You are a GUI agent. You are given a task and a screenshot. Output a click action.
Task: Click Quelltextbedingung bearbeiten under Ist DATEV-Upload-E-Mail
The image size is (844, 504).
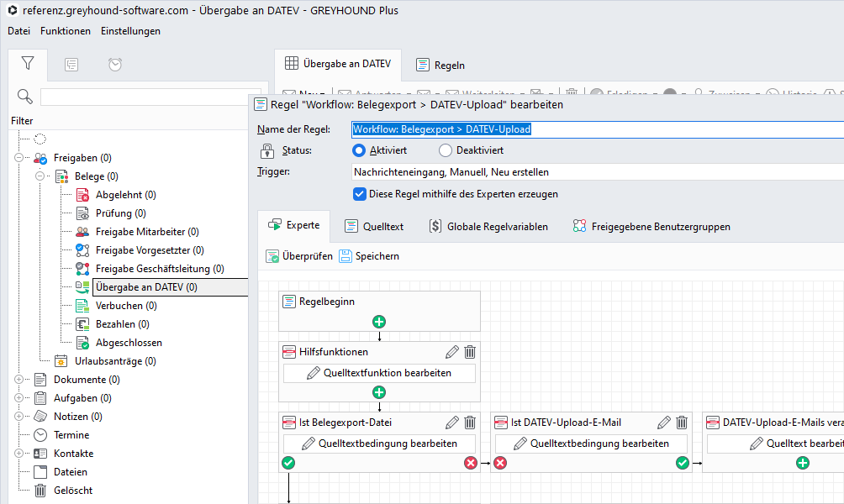[x=591, y=444]
